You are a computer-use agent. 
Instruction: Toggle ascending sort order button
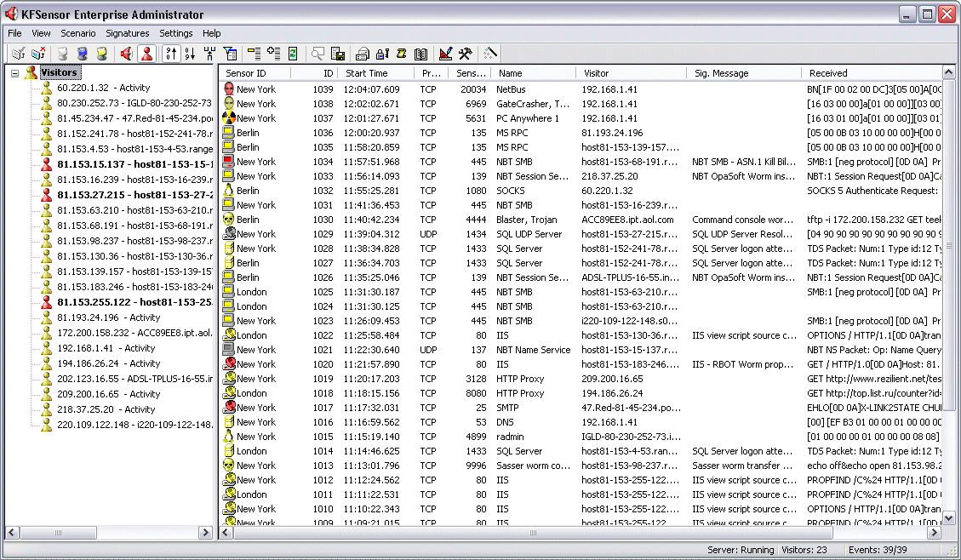click(x=171, y=54)
